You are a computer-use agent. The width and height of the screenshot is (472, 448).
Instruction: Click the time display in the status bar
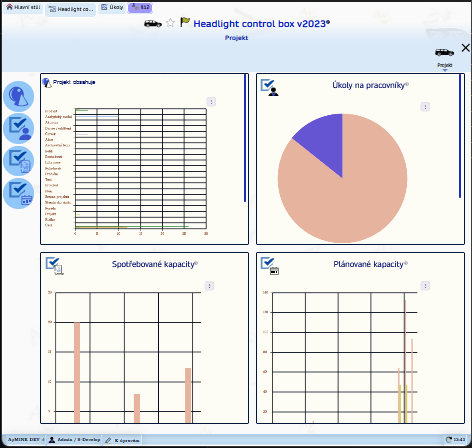click(459, 440)
